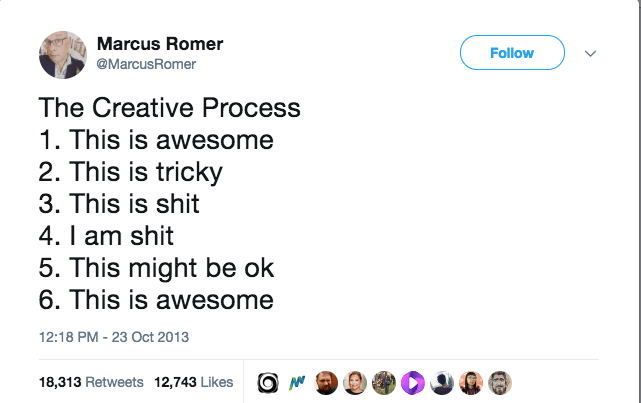Click the line '2. This is tricky'
The image size is (641, 403).
(130, 172)
